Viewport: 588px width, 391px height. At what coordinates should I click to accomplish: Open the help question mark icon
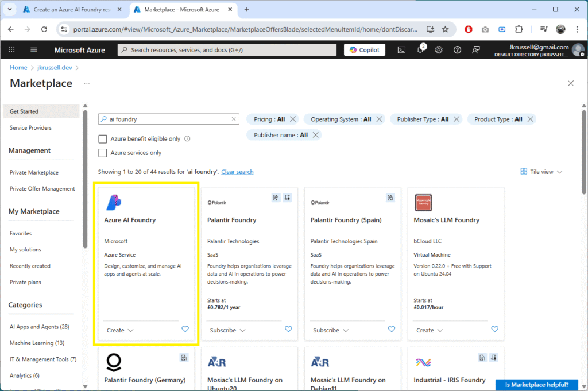[457, 49]
